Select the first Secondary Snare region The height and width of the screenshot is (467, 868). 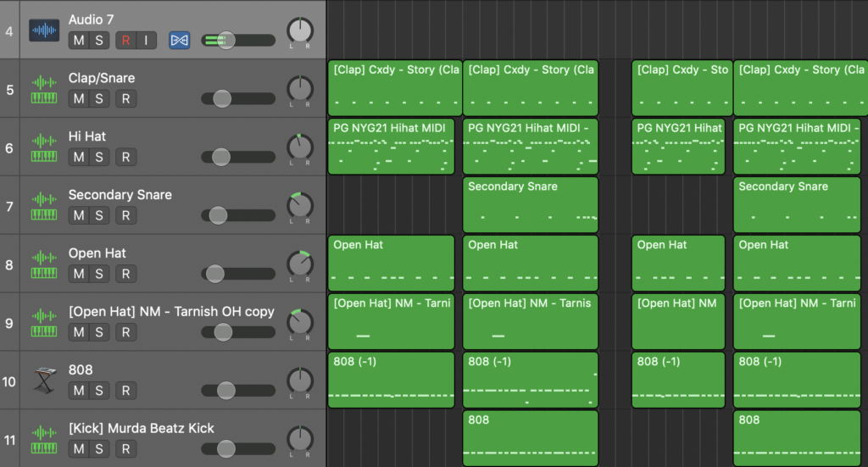[x=531, y=205]
